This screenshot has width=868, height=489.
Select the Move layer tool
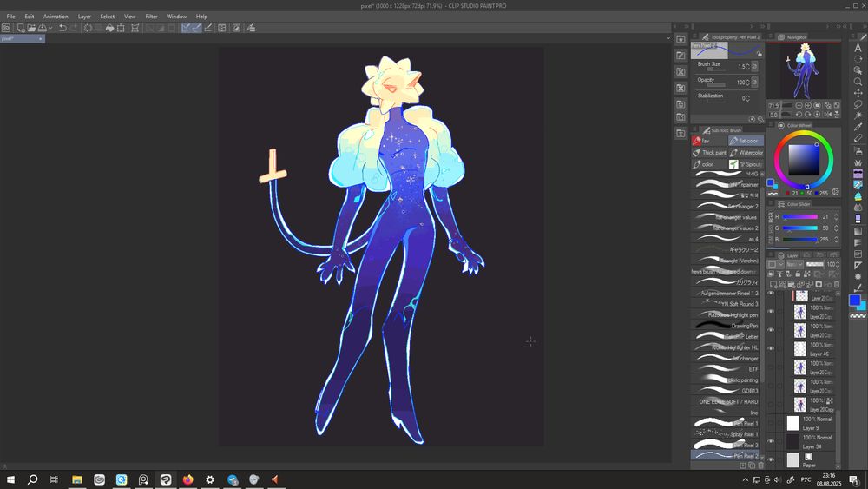(858, 93)
